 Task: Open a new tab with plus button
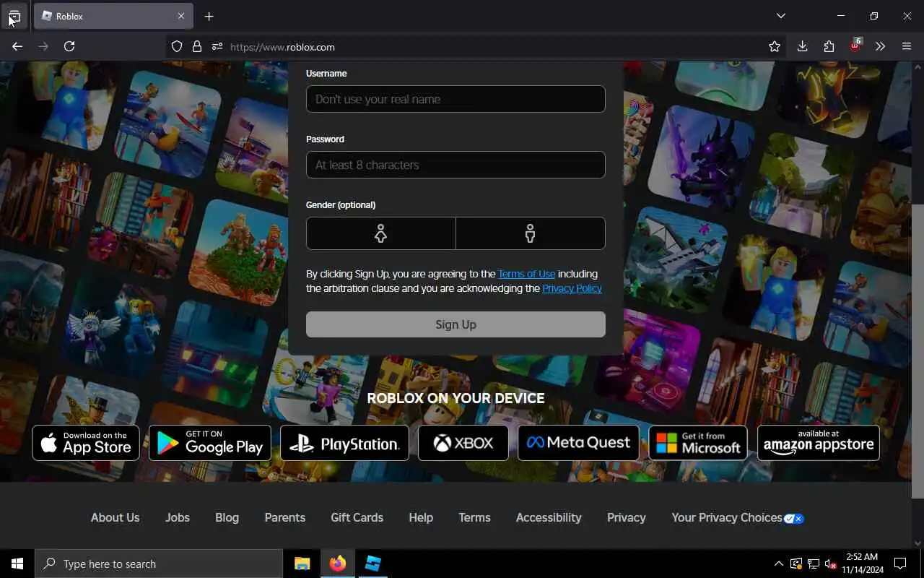tap(209, 16)
